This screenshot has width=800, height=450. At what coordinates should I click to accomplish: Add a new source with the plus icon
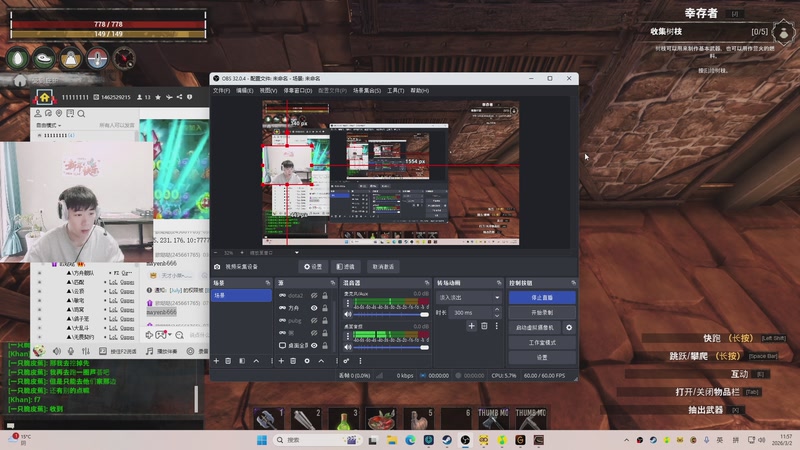(x=281, y=361)
